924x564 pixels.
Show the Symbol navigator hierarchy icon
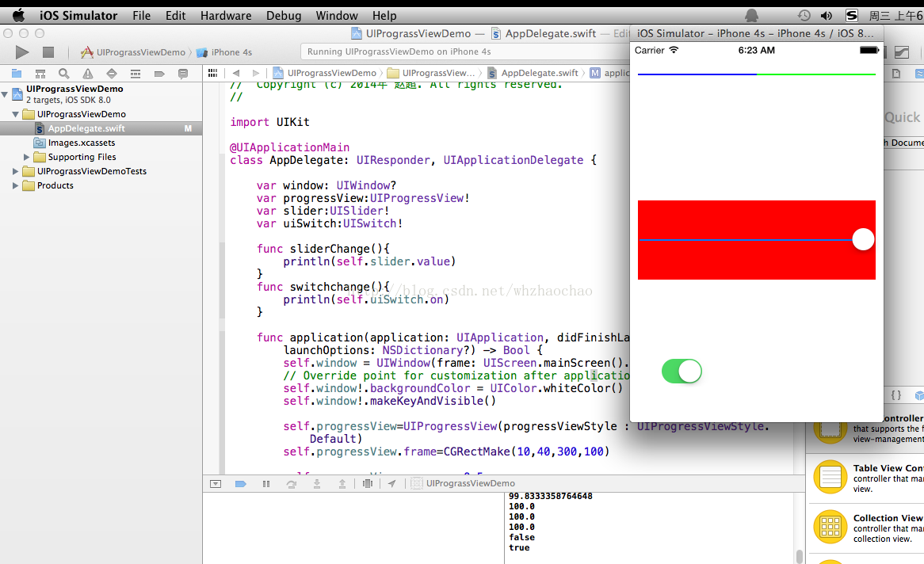pos(40,74)
